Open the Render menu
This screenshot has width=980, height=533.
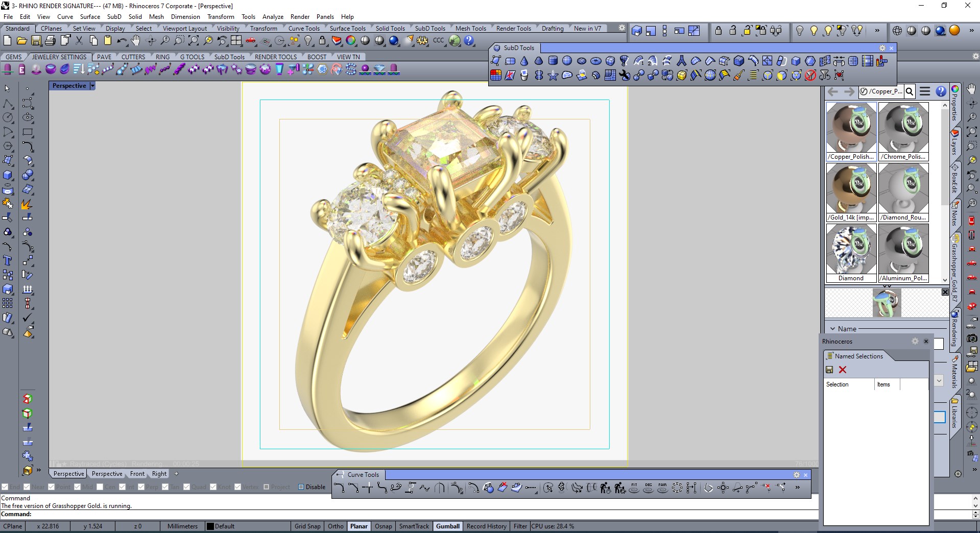click(300, 17)
